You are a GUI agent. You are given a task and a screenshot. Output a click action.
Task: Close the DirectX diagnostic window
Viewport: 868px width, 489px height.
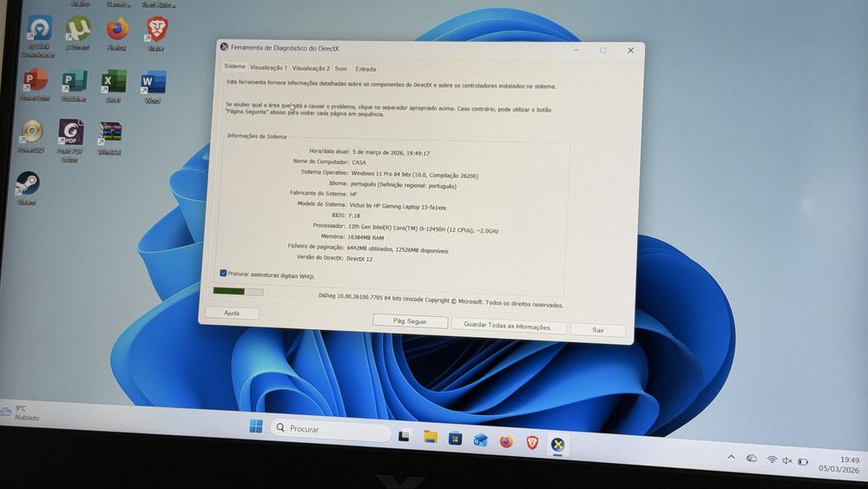click(x=630, y=50)
